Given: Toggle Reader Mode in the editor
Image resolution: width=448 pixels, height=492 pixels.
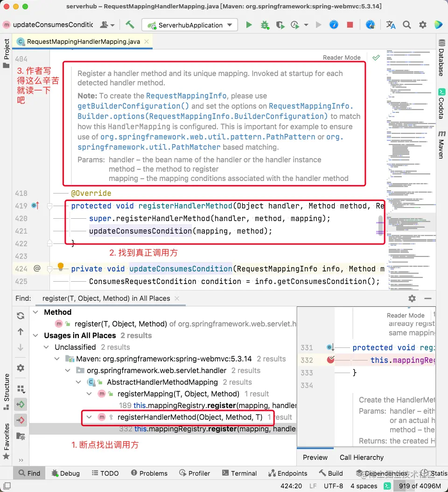Looking at the screenshot, I should (342, 58).
